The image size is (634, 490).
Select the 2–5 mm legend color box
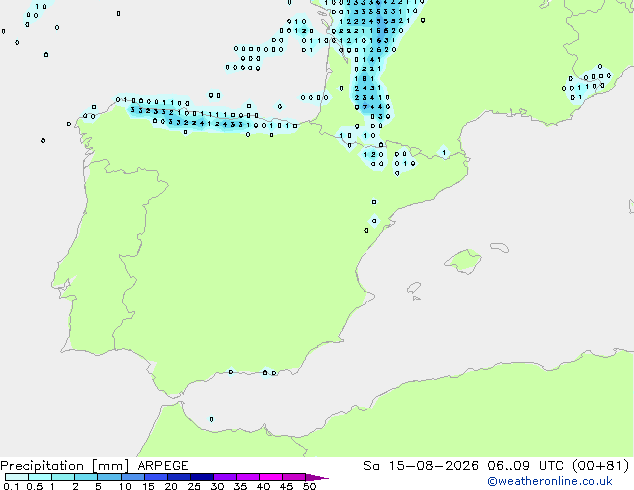point(86,477)
